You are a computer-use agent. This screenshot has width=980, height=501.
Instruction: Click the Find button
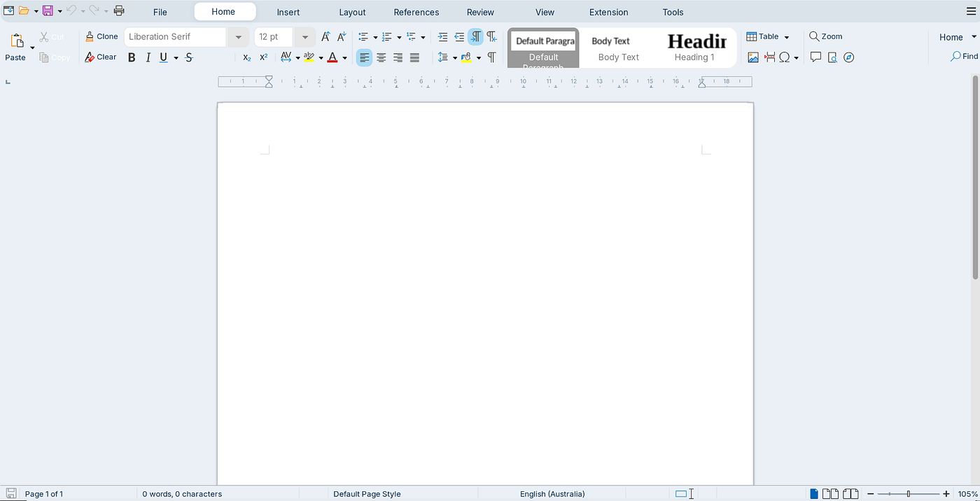[965, 56]
